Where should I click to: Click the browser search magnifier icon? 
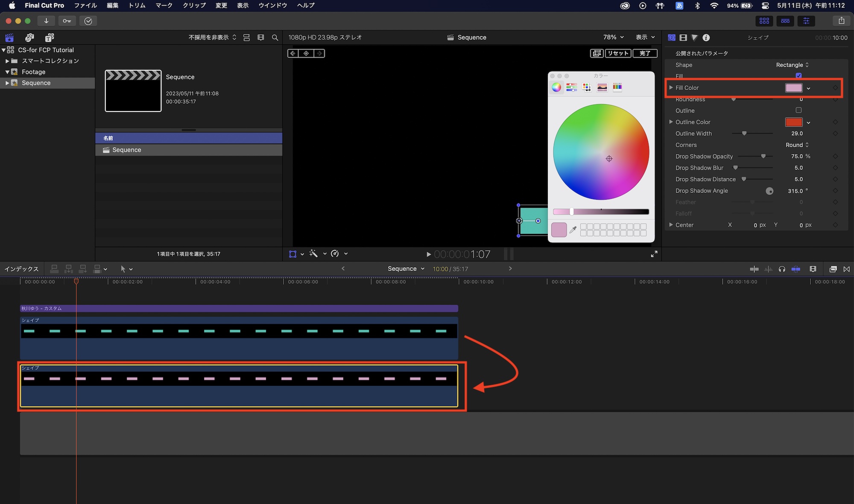[x=275, y=38]
